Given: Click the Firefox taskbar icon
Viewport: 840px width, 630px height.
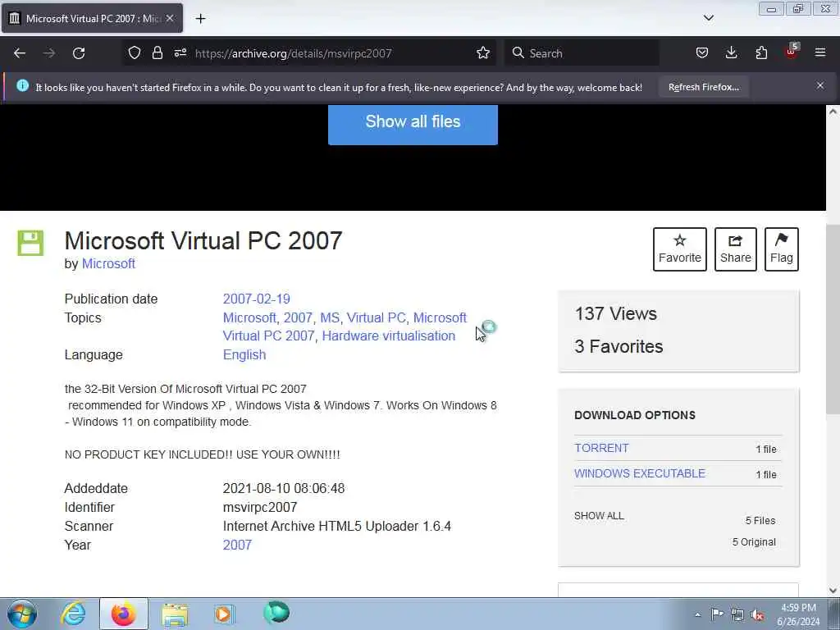Looking at the screenshot, I should pos(123,614).
